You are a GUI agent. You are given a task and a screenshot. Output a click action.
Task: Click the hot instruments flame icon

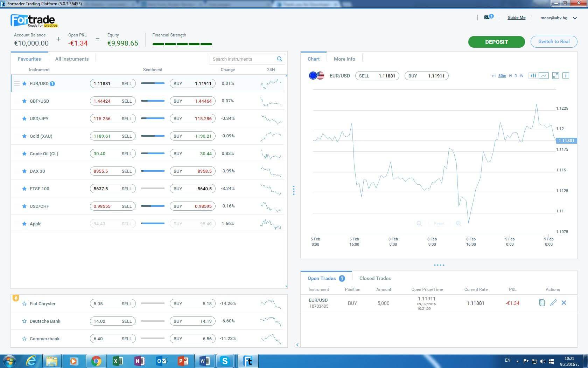15,298
